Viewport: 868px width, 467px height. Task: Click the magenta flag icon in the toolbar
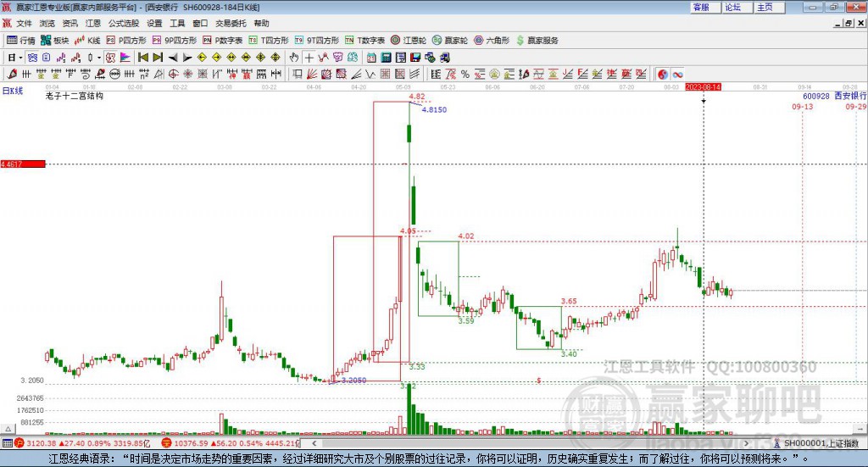coord(125,58)
